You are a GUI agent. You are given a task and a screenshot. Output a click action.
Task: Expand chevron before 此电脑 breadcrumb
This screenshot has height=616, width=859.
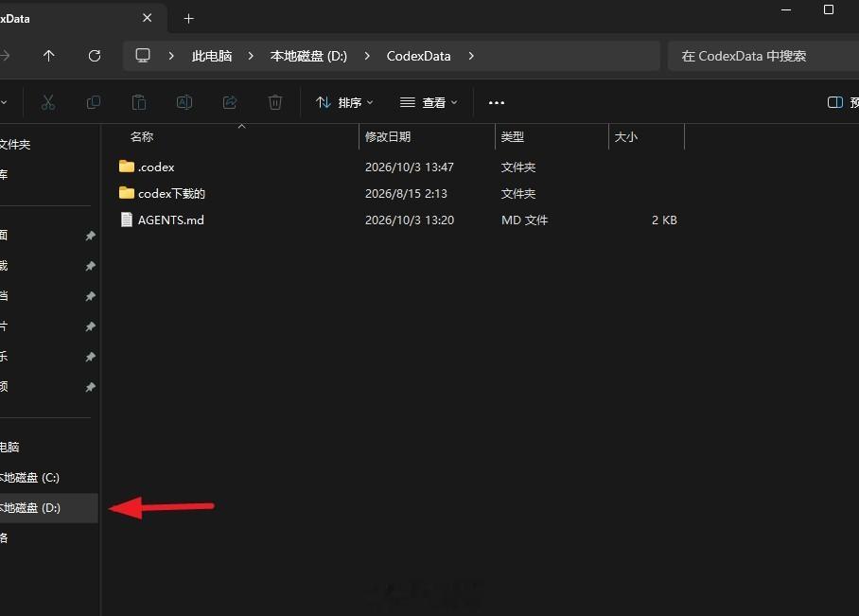point(171,56)
